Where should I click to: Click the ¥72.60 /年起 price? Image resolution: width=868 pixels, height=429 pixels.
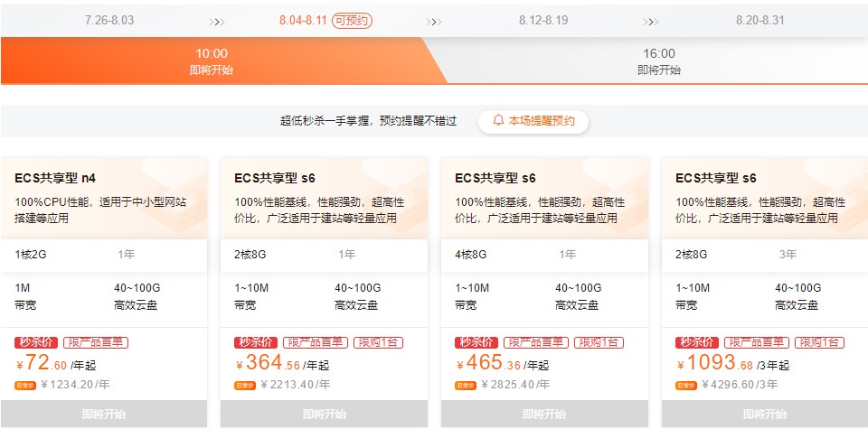[x=56, y=363]
